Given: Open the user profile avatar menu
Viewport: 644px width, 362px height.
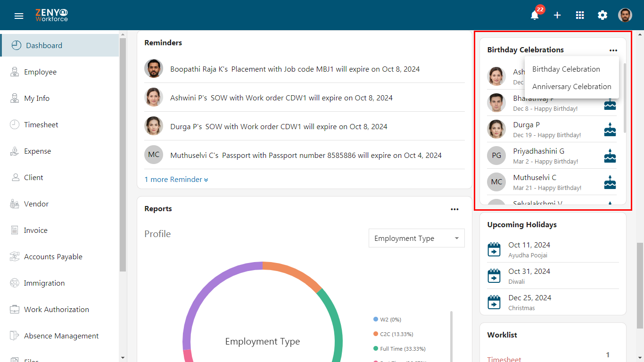Looking at the screenshot, I should pyautogui.click(x=625, y=15).
